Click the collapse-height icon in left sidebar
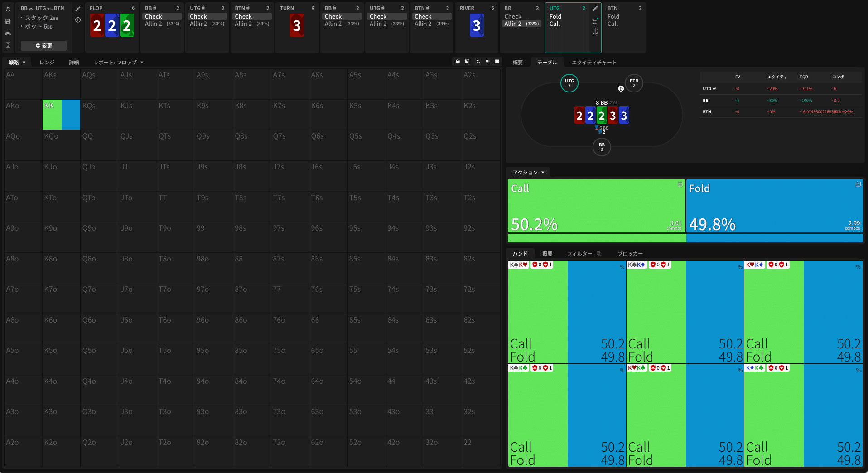 pos(8,45)
